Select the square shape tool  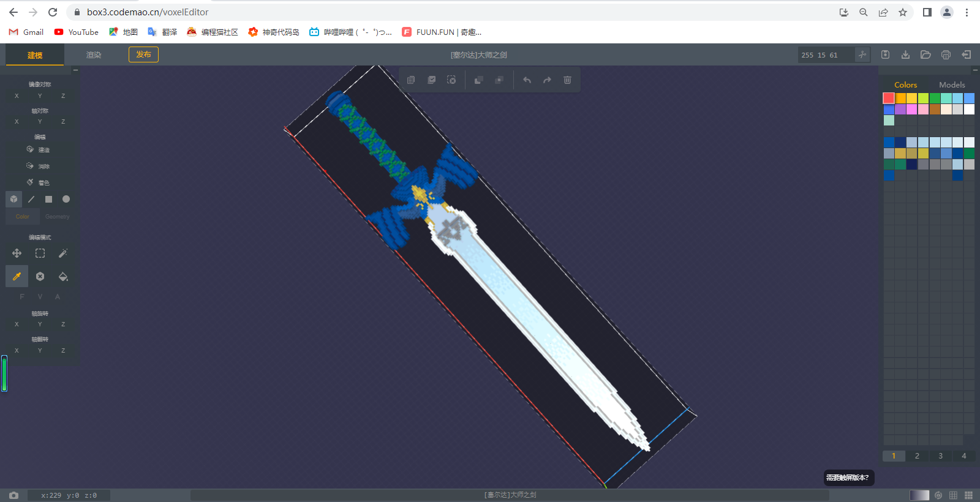(48, 199)
